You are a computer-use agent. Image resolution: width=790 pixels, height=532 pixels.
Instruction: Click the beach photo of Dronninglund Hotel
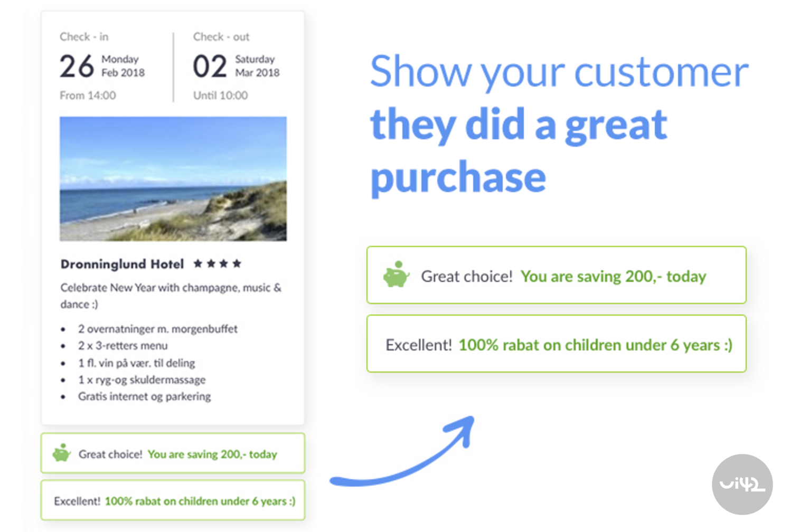pyautogui.click(x=173, y=179)
